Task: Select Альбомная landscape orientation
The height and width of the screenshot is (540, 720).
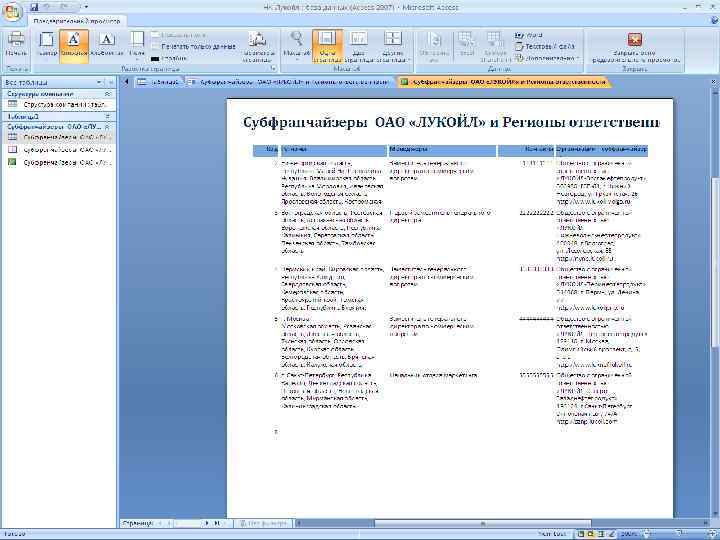Action: click(x=107, y=44)
